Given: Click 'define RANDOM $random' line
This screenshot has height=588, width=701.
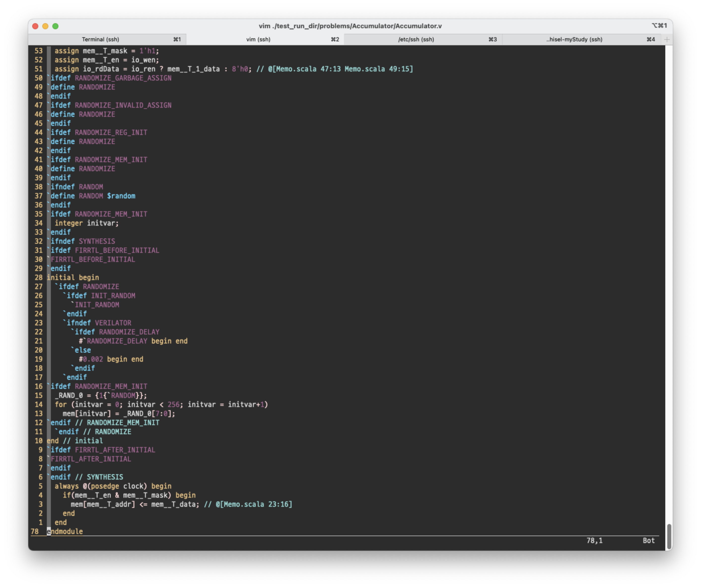Looking at the screenshot, I should [91, 196].
